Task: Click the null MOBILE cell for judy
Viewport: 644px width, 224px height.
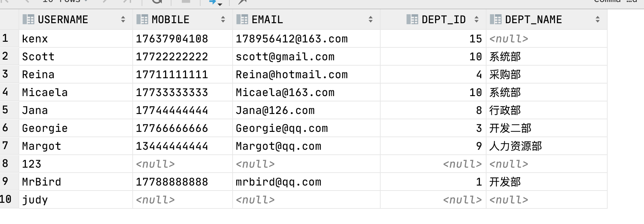Action: [x=183, y=200]
